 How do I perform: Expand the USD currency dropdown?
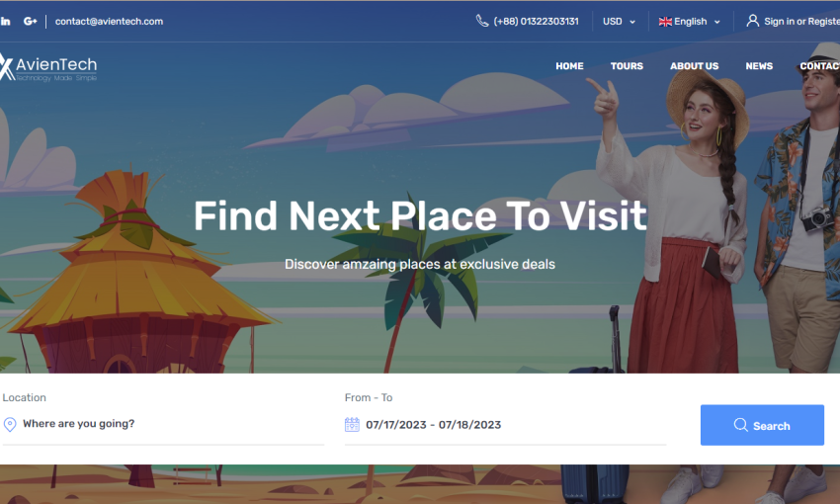(619, 22)
